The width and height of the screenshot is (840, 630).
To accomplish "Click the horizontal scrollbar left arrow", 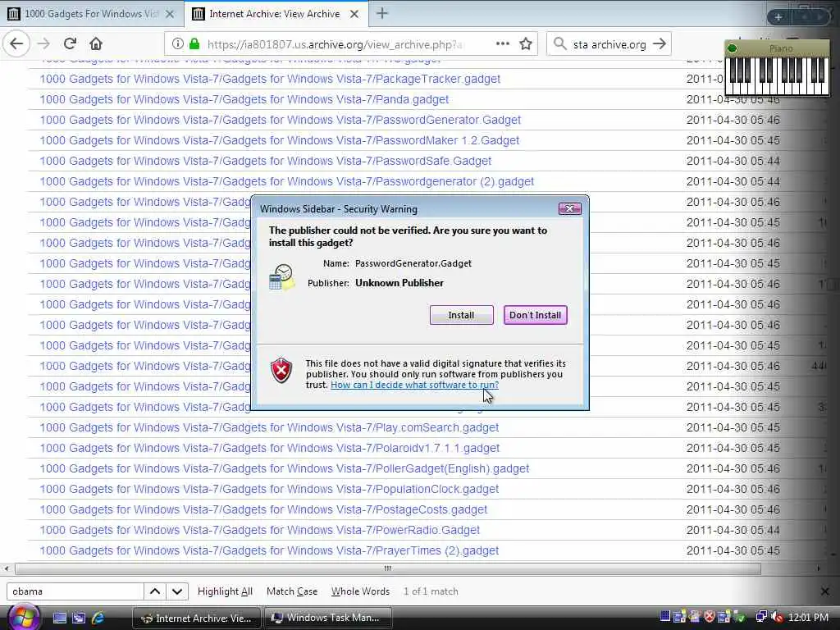I will click(6, 568).
